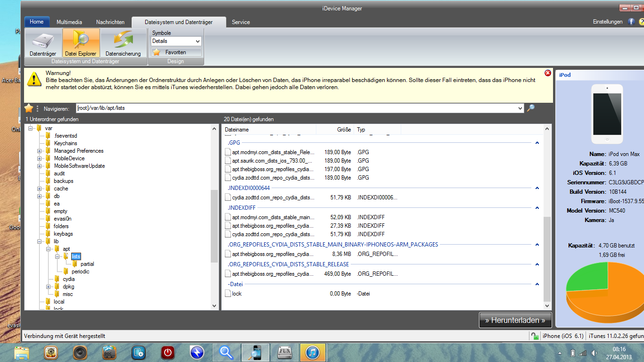Expand the Managed Preferences folder

[39, 151]
